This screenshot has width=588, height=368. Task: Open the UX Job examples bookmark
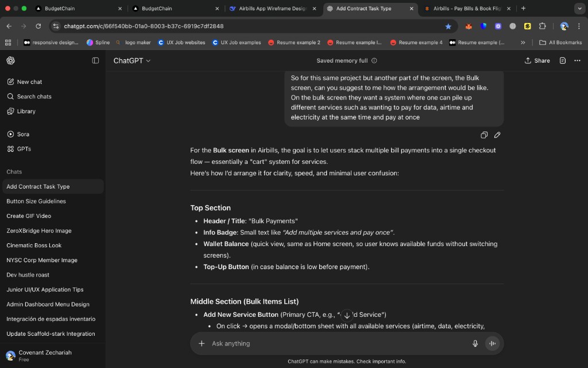point(237,43)
